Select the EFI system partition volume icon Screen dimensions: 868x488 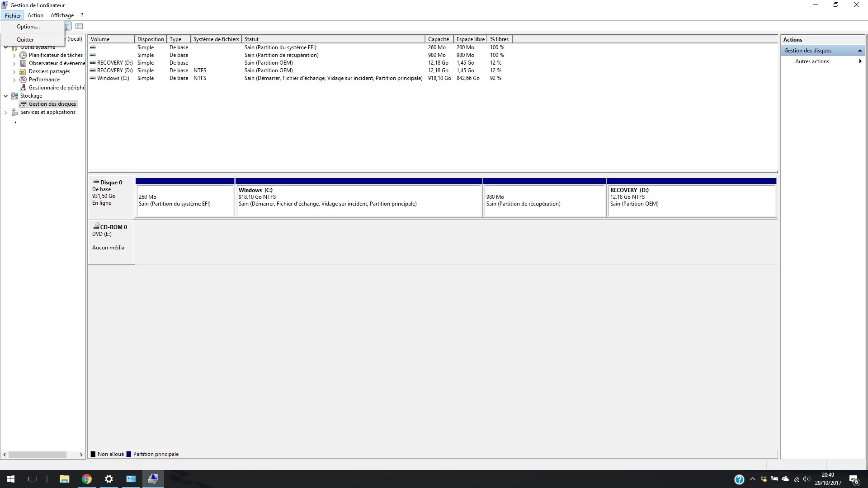(x=93, y=47)
